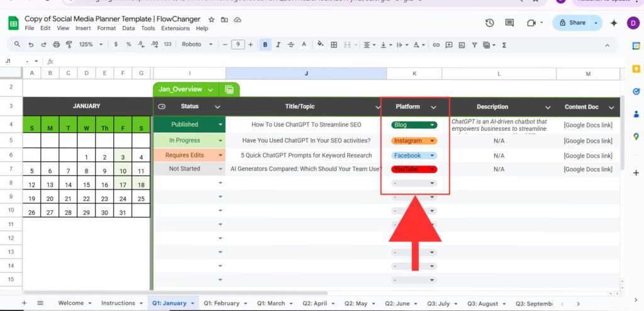
Task: Open the text wrapping dropdown
Action: coord(401,45)
